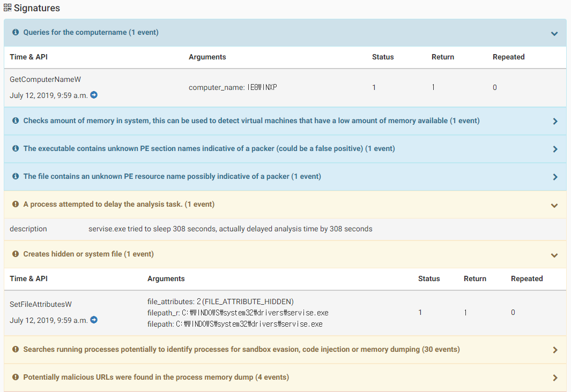Expand unknown PE resource name chevron
This screenshot has height=392, width=571.
555,177
